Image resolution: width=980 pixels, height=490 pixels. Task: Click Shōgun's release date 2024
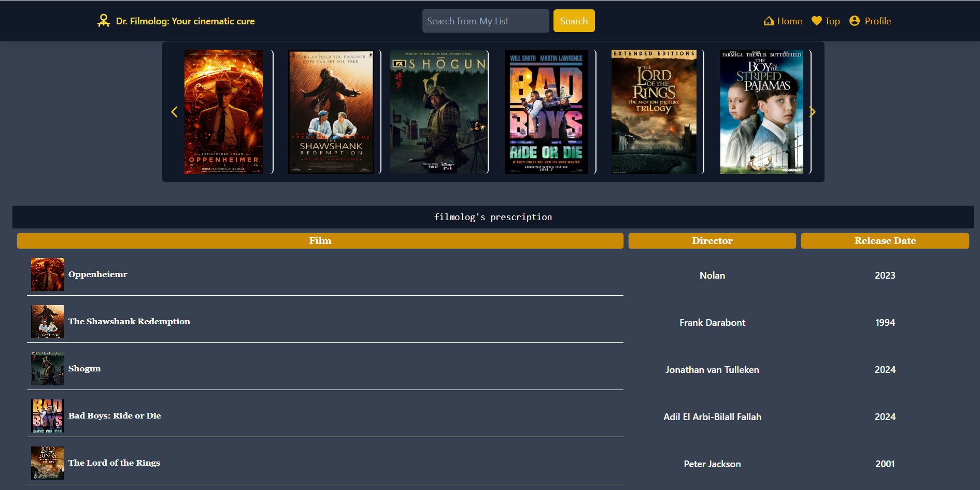coord(885,370)
